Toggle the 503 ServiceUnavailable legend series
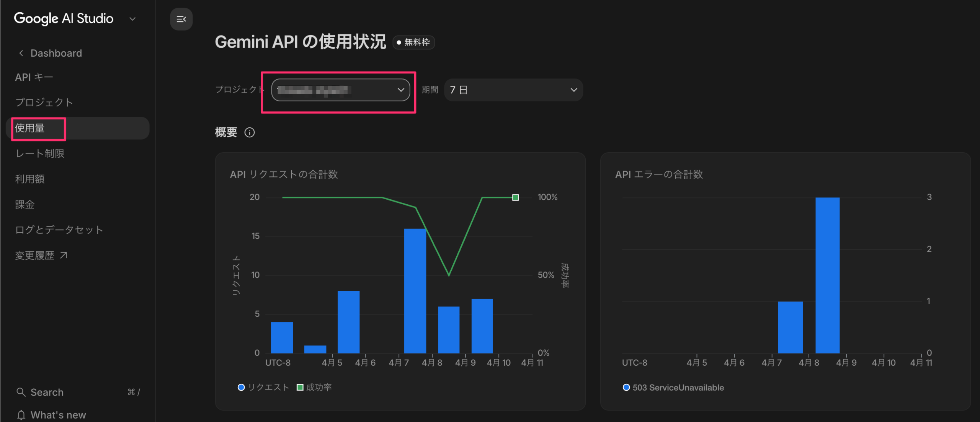980x422 pixels. tap(673, 388)
